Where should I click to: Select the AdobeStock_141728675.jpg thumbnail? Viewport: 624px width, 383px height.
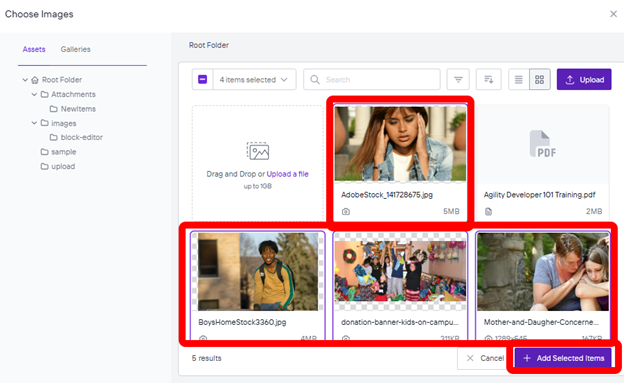[400, 143]
